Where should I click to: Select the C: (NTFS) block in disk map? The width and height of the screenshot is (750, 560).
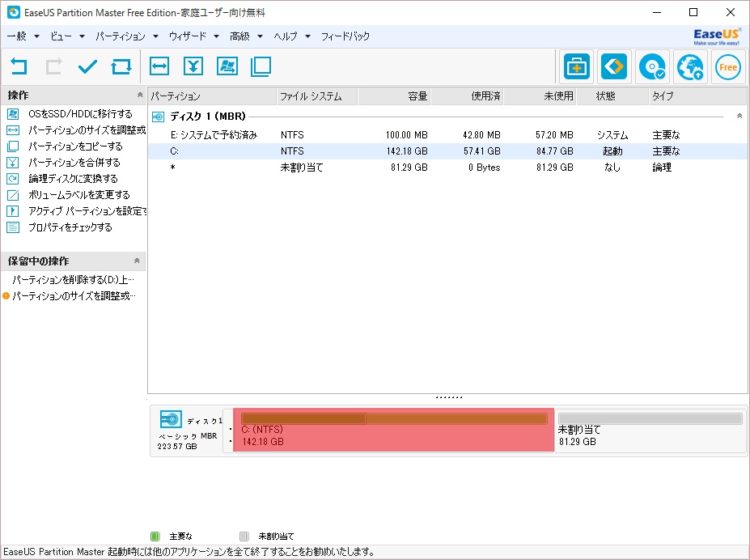click(x=394, y=430)
